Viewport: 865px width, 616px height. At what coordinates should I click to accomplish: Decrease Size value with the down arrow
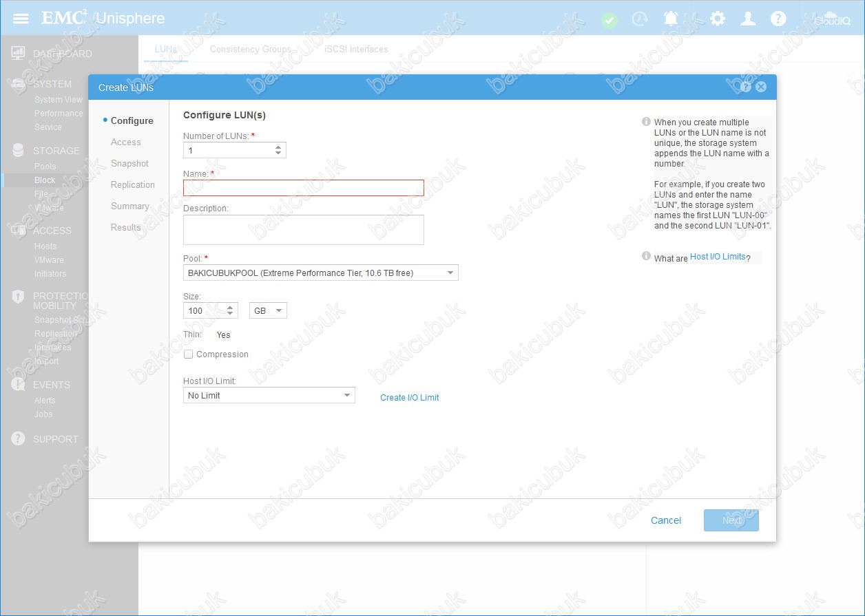point(230,314)
